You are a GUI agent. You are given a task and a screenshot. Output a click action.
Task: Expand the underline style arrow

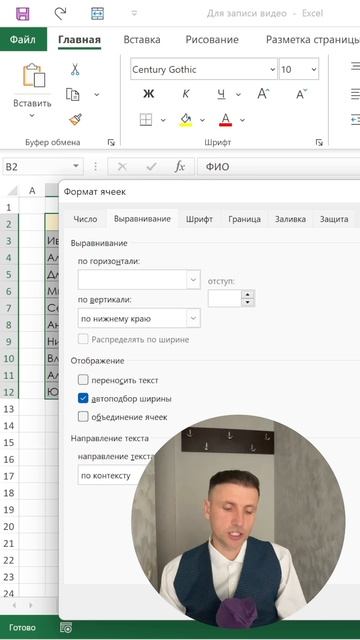click(238, 95)
